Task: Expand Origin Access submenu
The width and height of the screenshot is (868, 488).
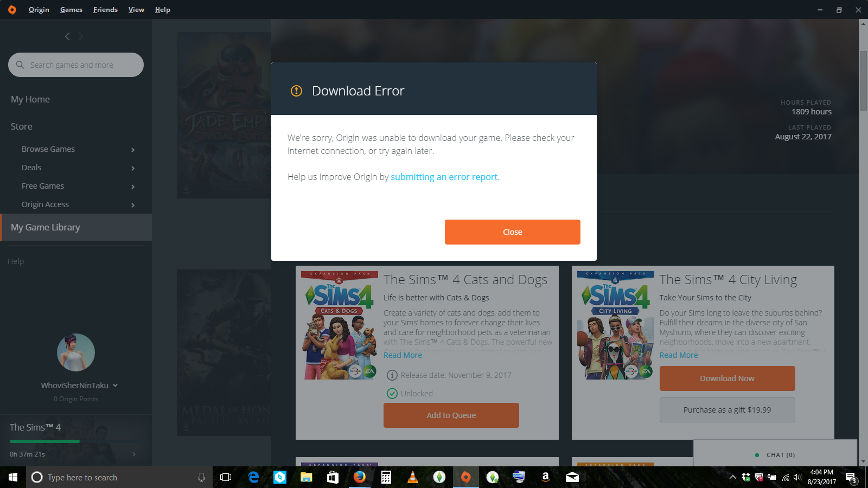Action: [133, 205]
